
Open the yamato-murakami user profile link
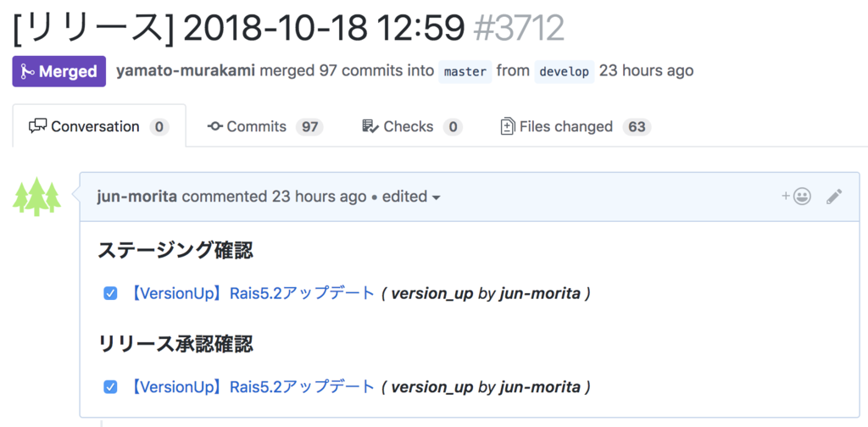tap(185, 71)
